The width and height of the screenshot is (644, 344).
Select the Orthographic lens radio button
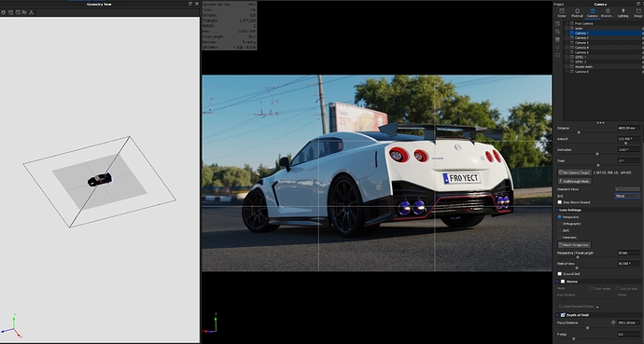[x=559, y=224]
